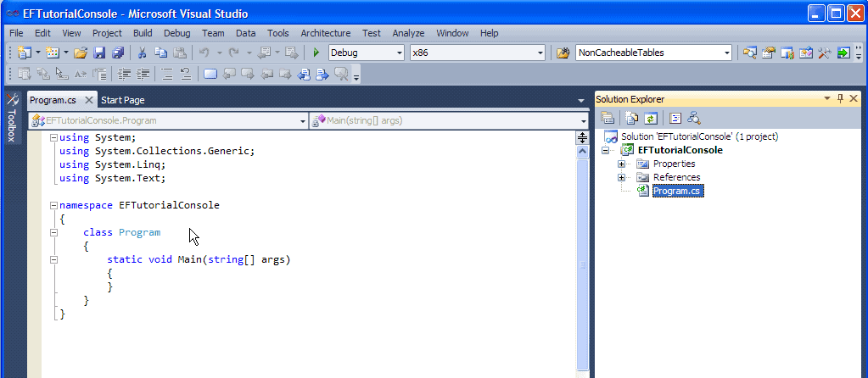Image resolution: width=868 pixels, height=378 pixels.
Task: Open the Main(string[] args) member dropdown
Action: (584, 120)
